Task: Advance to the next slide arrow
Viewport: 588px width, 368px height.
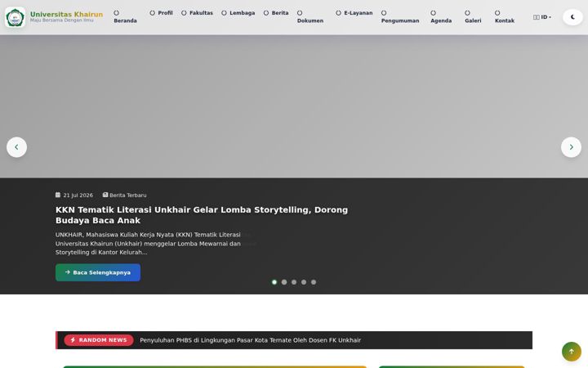Action: coord(571,147)
